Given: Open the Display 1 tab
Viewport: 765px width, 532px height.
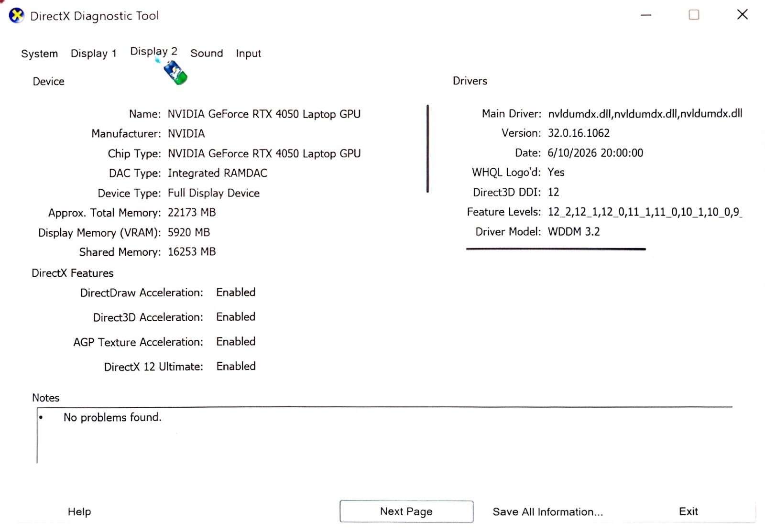Looking at the screenshot, I should pyautogui.click(x=94, y=54).
